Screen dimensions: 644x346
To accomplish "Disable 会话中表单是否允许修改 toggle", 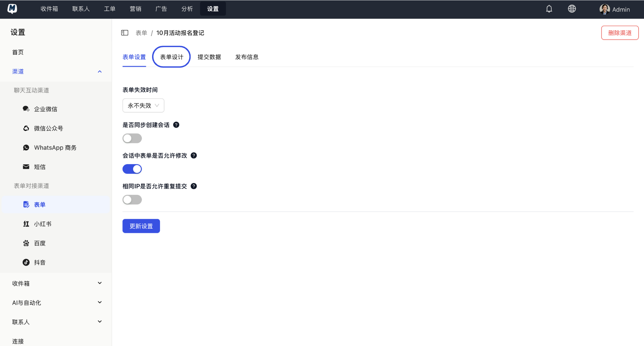I will (x=132, y=169).
